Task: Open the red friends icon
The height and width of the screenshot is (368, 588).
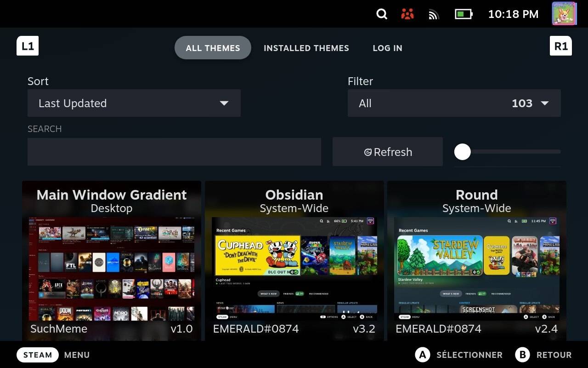Action: [407, 14]
